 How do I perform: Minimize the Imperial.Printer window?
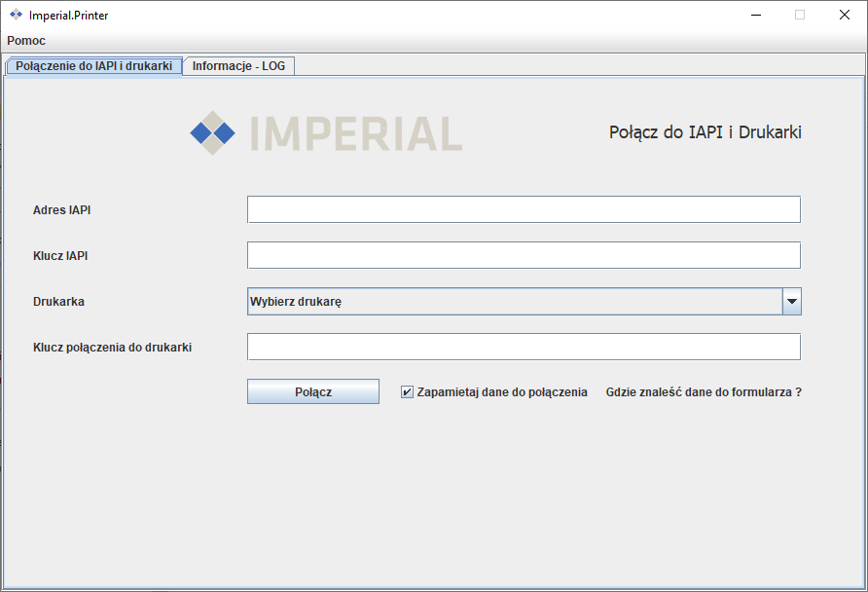click(756, 15)
